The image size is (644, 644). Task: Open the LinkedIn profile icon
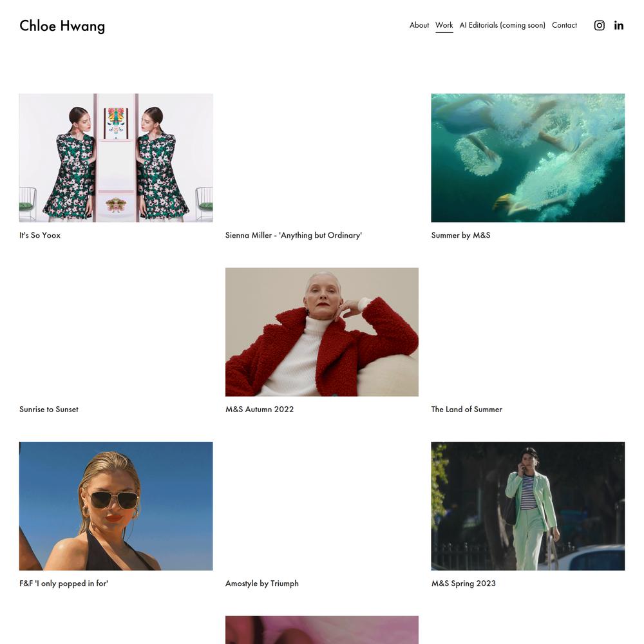(x=618, y=26)
